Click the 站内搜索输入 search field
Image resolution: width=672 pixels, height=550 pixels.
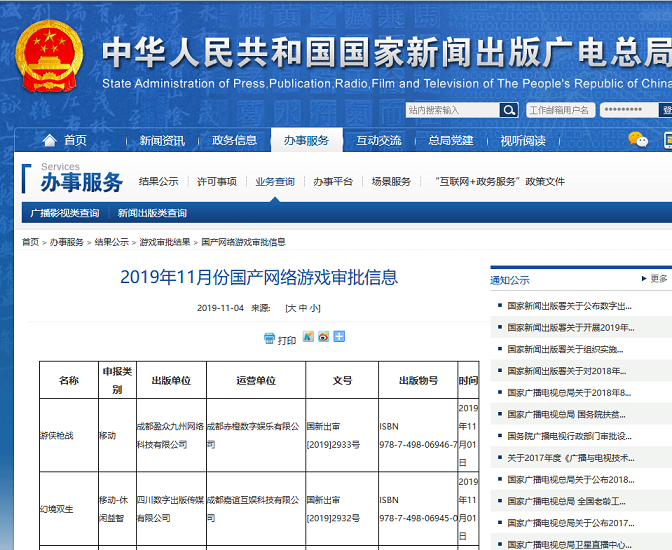tap(451, 110)
